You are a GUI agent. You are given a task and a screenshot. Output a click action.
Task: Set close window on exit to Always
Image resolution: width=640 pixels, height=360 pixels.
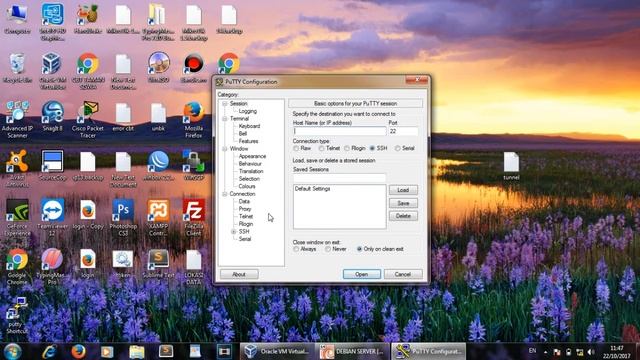tap(296, 249)
